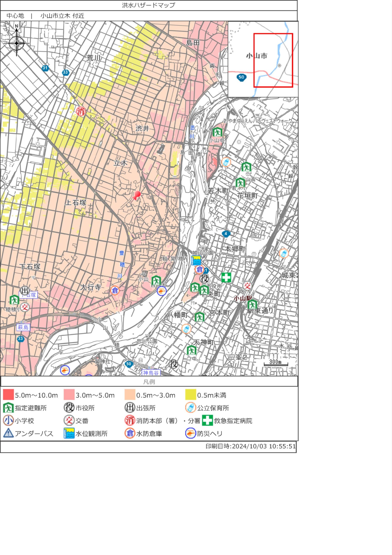
Task: Select the evacuation shelter icon at 小山中
Action: pos(217,132)
